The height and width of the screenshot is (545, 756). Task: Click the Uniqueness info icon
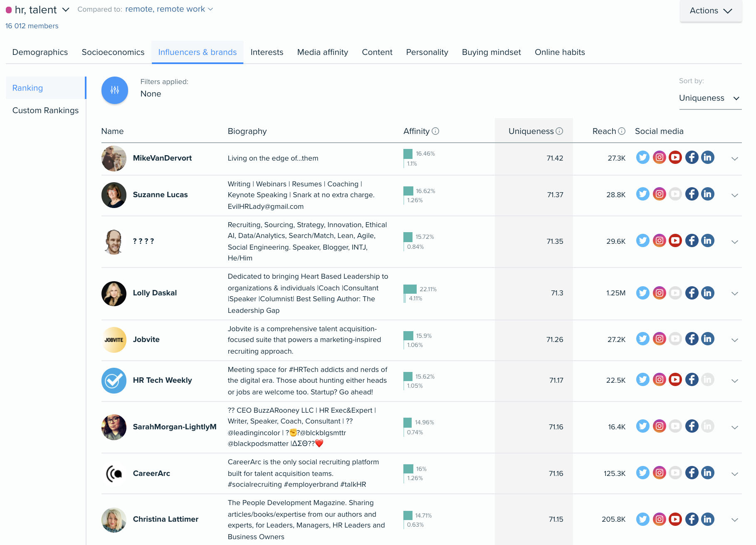(559, 131)
